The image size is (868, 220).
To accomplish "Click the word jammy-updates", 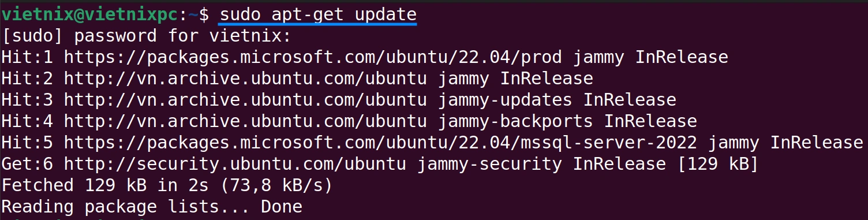I will [505, 100].
